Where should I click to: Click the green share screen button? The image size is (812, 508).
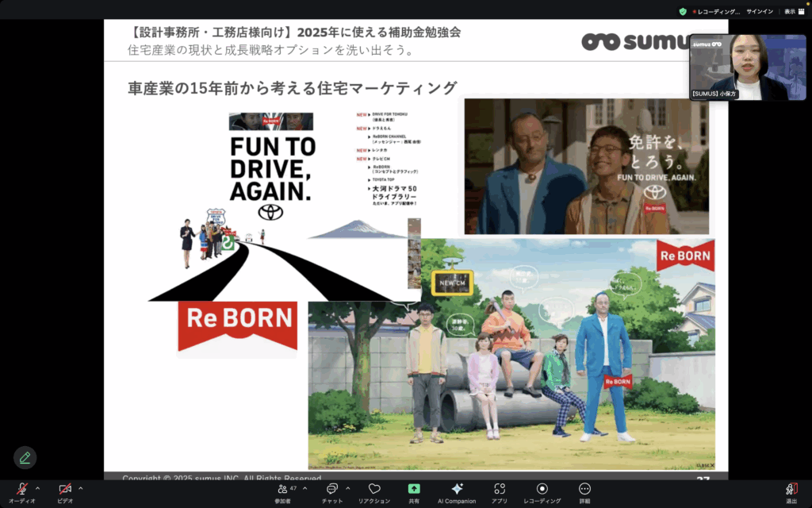pyautogui.click(x=414, y=493)
